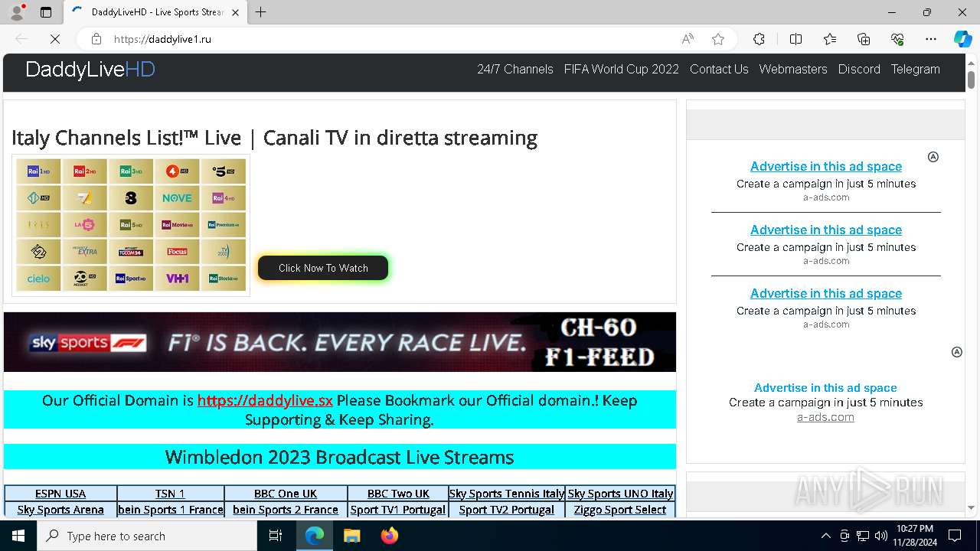Open the Discord link in navbar
980x551 pixels.
(x=859, y=69)
